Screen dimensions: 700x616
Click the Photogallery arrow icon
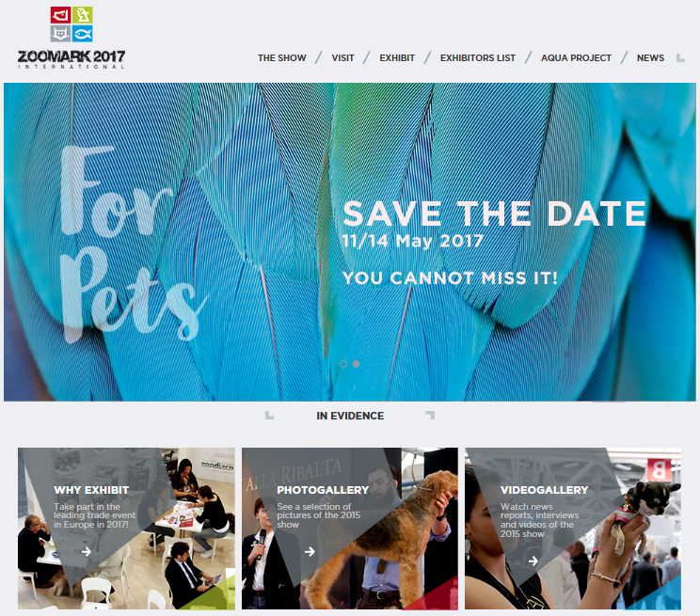310,552
